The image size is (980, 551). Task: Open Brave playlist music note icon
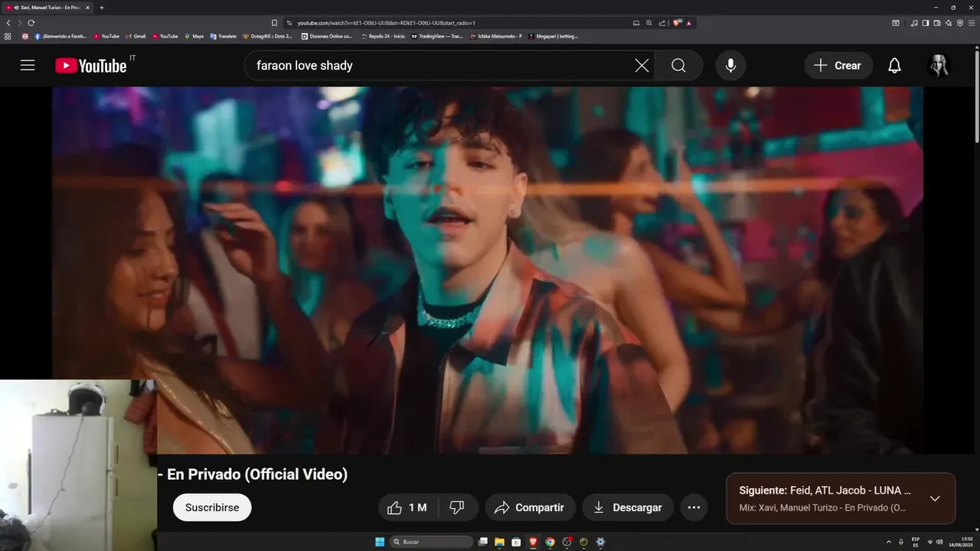click(914, 23)
